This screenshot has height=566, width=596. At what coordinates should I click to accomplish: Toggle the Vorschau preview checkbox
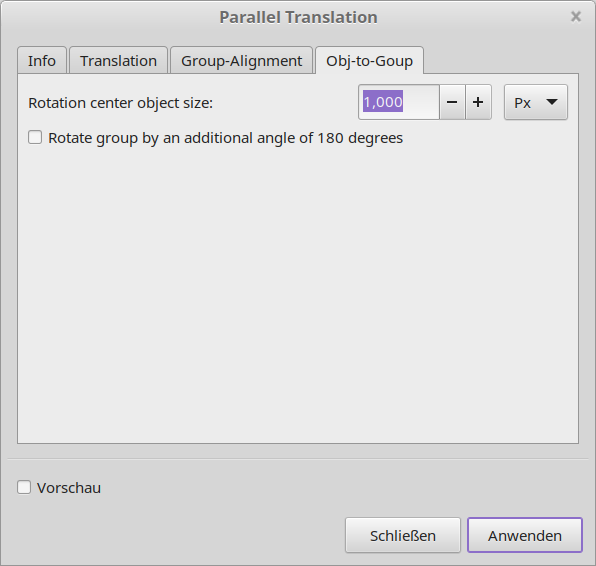(x=24, y=487)
